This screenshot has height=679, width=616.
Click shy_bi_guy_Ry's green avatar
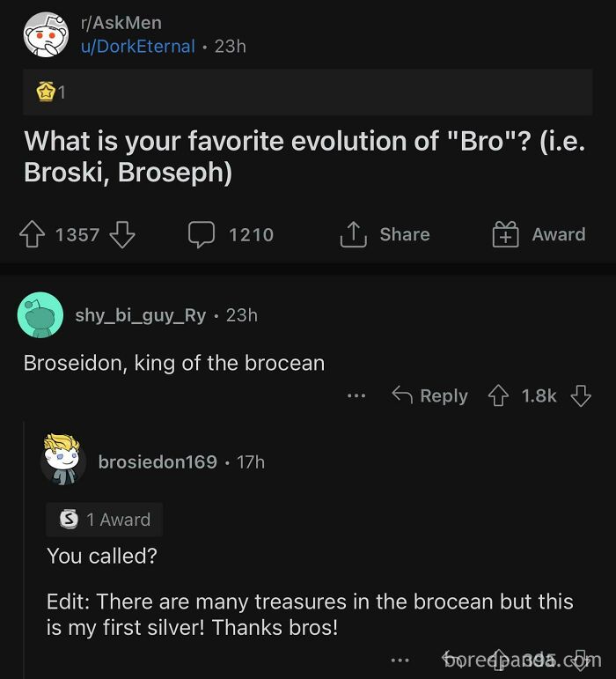point(40,315)
